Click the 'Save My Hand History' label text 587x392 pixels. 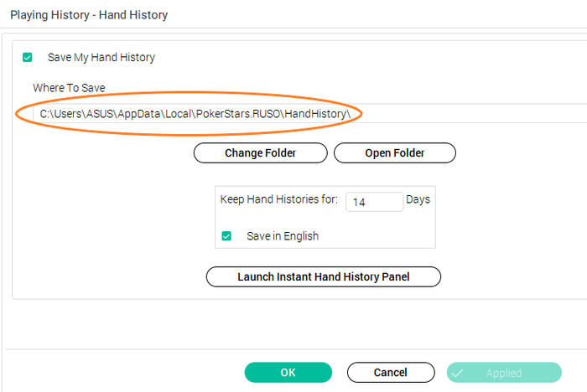[101, 58]
